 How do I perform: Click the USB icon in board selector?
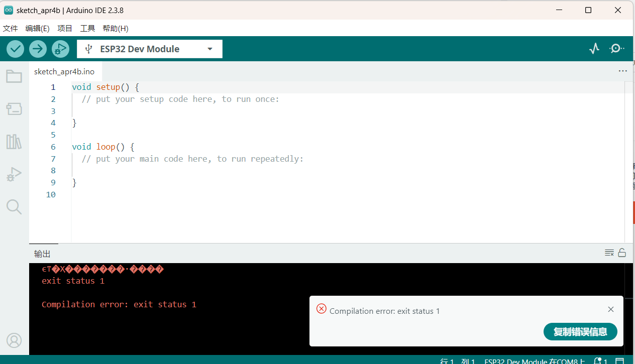coord(89,49)
